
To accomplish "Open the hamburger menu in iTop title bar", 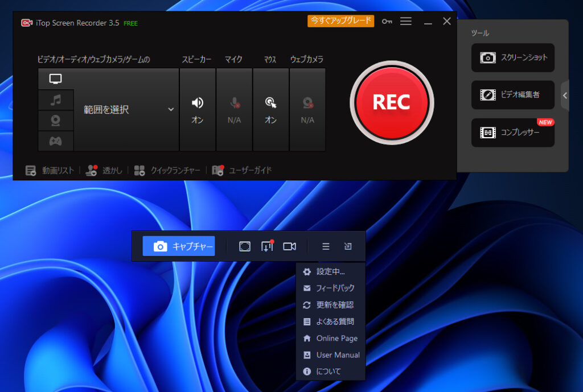I will [405, 21].
